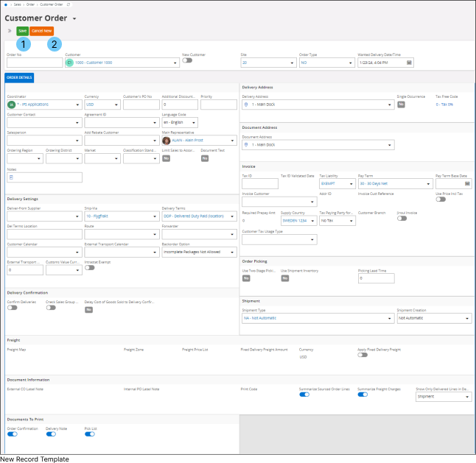The image size is (476, 463).
Task: Turn off Summarize Freight Charges toggle
Action: [362, 395]
